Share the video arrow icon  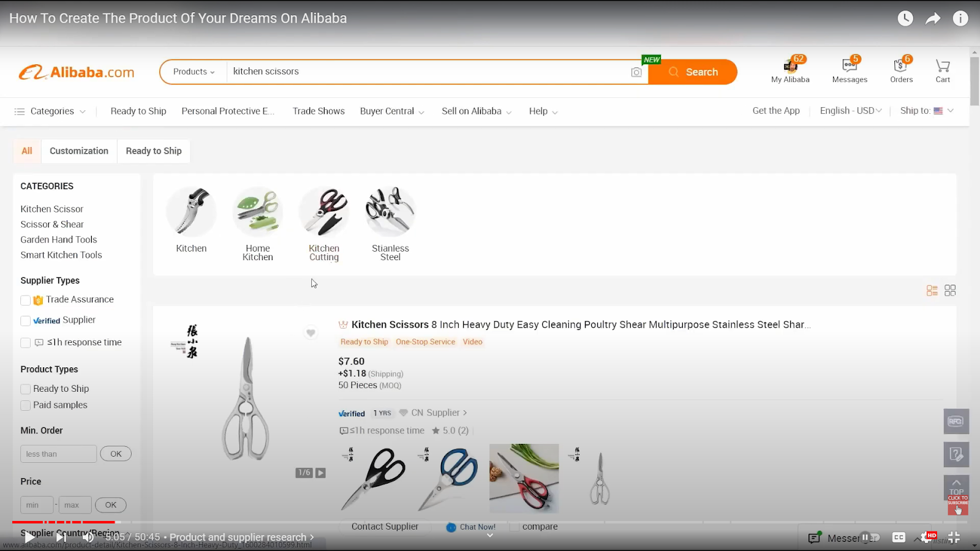click(933, 18)
